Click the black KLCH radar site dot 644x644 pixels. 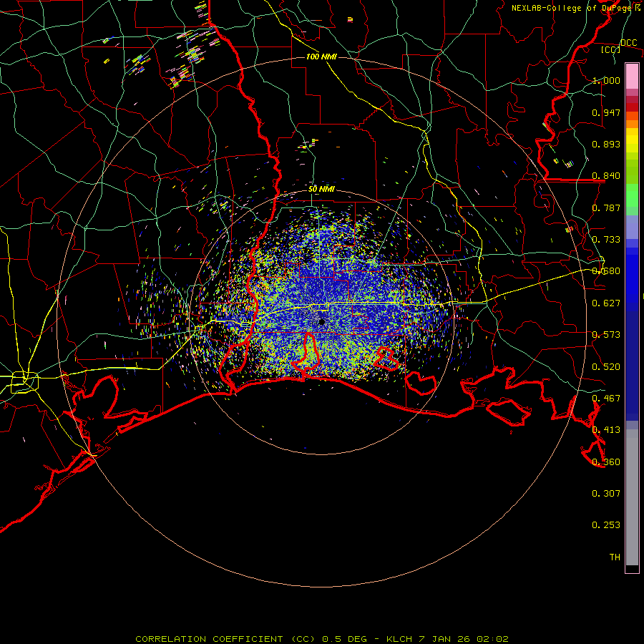(x=322, y=322)
